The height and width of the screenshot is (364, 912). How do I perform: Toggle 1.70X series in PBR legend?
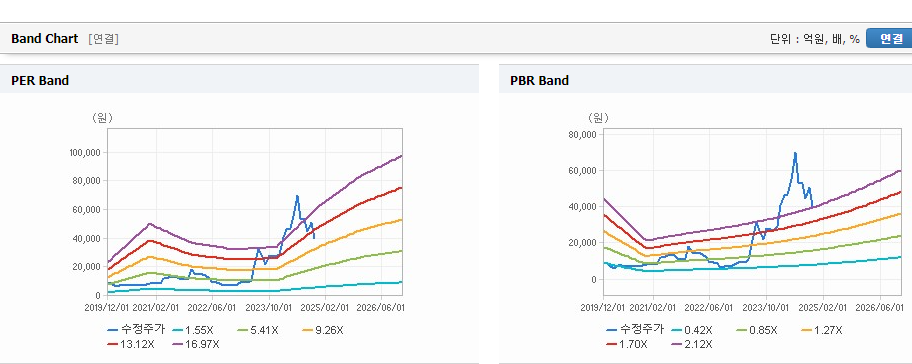[626, 344]
